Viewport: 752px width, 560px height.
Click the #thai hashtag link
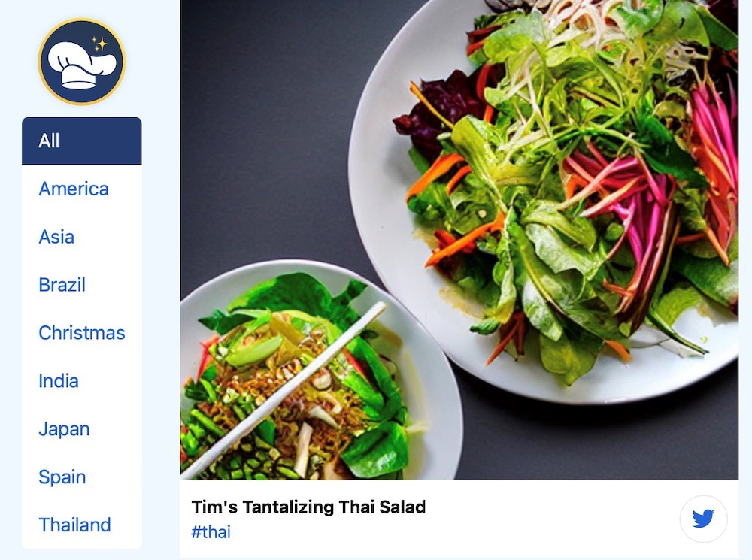(x=211, y=532)
